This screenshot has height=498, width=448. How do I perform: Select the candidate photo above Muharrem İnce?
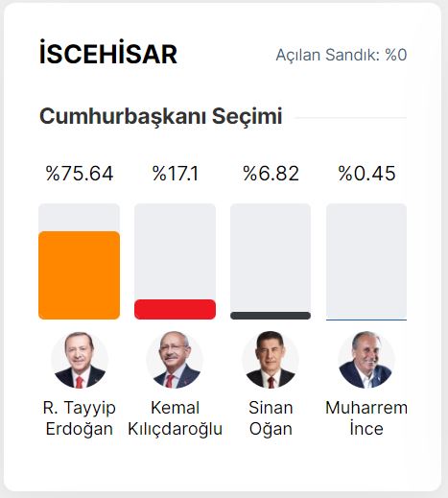click(x=366, y=360)
